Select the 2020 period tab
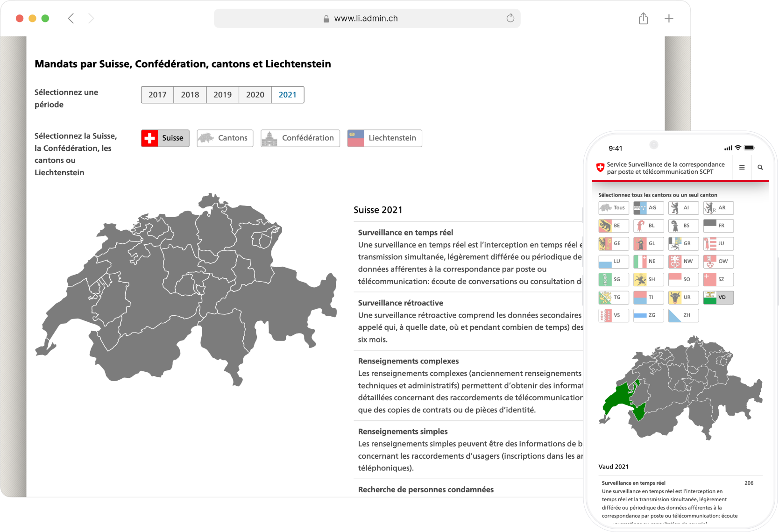The width and height of the screenshot is (779, 532). [x=255, y=95]
